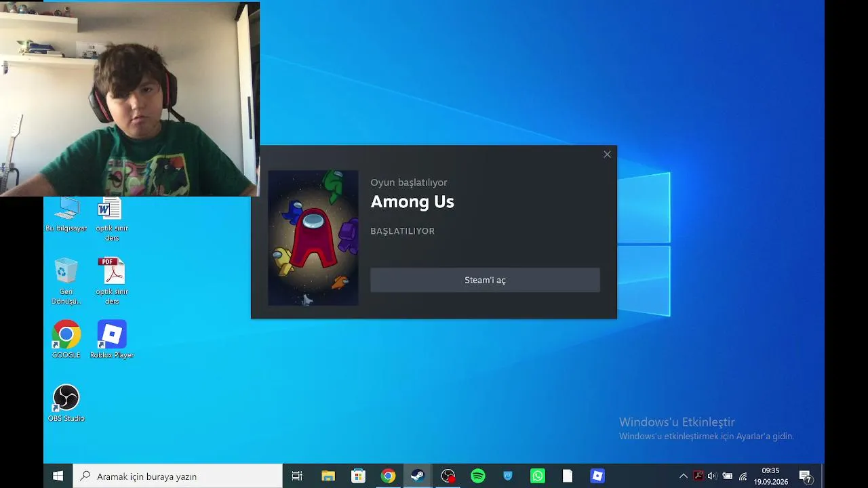
Task: Switch to OBS Studio in the taskbar
Action: pyautogui.click(x=448, y=476)
